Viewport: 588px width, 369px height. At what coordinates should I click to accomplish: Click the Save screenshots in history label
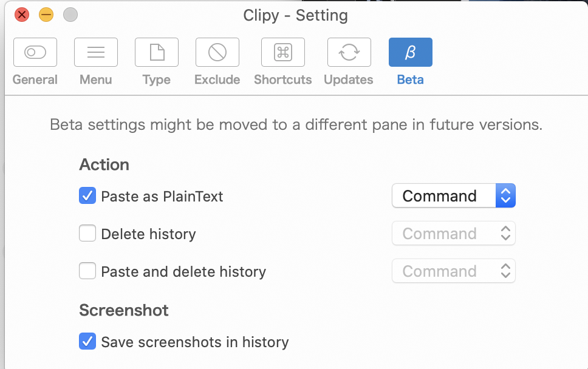(x=195, y=342)
